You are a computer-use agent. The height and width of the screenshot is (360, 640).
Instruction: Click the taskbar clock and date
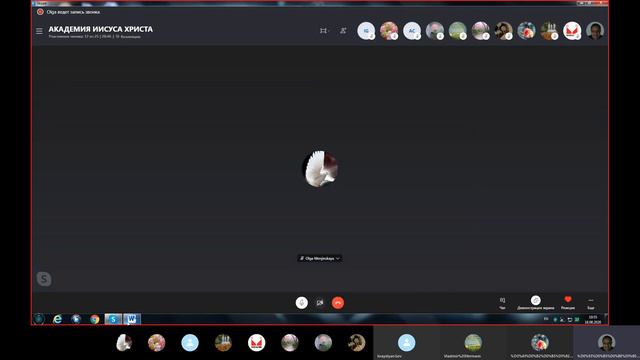tap(593, 319)
